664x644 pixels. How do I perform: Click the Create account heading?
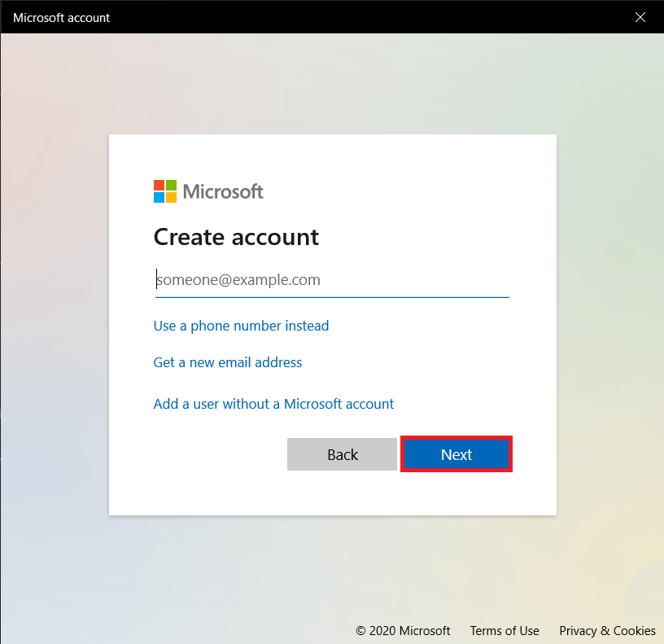coord(236,237)
